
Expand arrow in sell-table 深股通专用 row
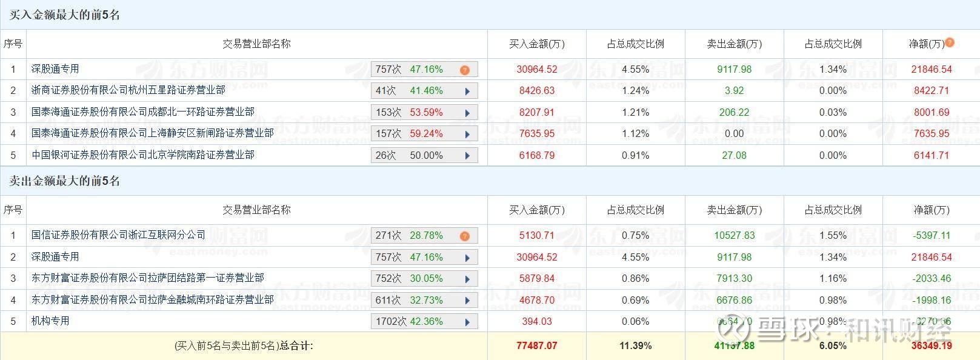(x=467, y=258)
